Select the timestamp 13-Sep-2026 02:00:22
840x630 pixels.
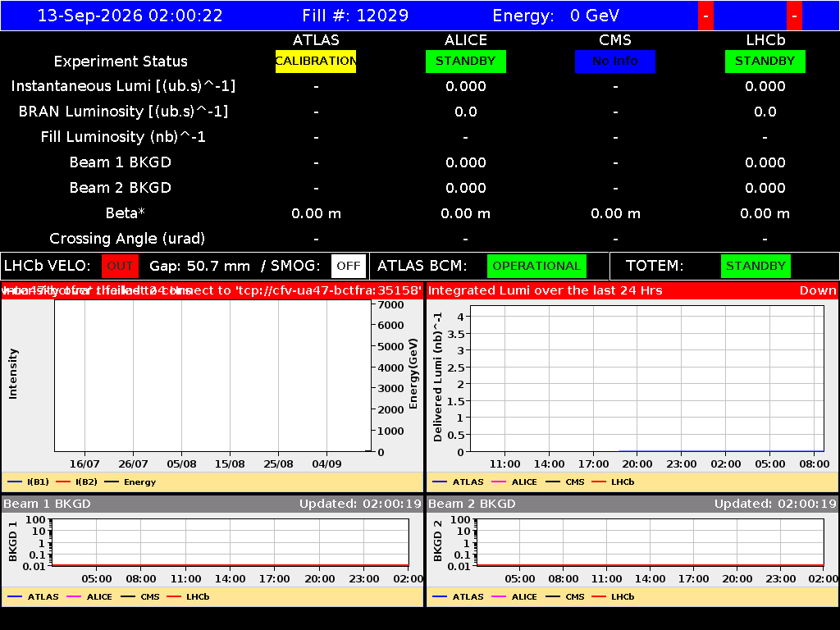click(x=130, y=16)
